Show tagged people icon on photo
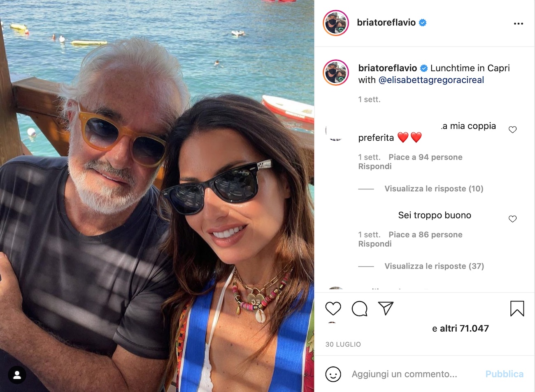 coord(17,375)
